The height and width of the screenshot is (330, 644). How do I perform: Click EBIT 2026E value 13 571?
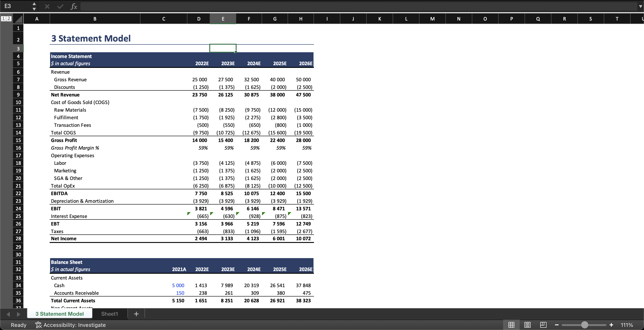[x=303, y=209]
